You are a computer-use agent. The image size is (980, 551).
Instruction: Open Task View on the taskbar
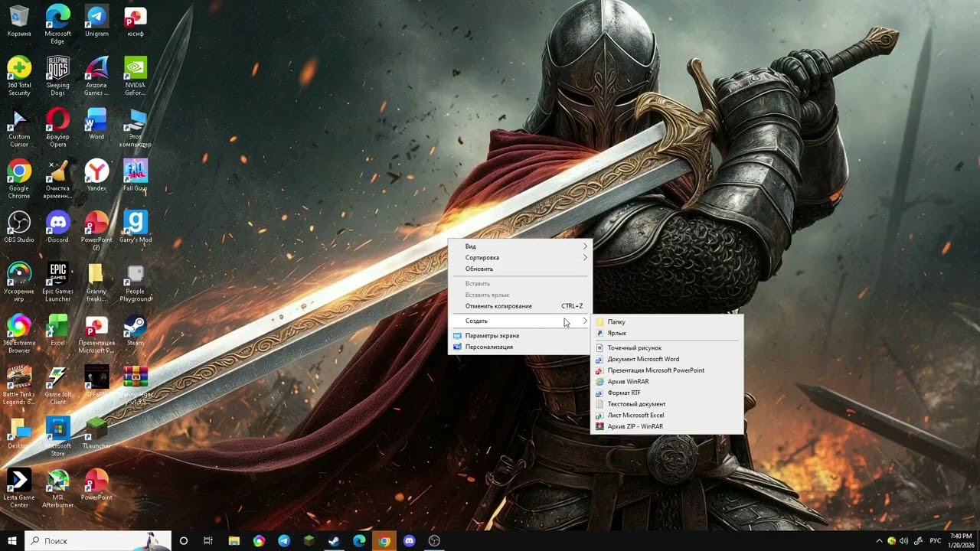(208, 541)
